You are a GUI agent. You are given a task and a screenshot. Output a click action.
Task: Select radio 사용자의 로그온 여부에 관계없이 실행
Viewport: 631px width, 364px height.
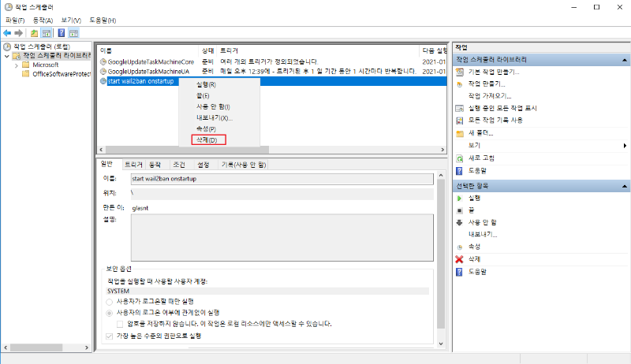(x=110, y=313)
